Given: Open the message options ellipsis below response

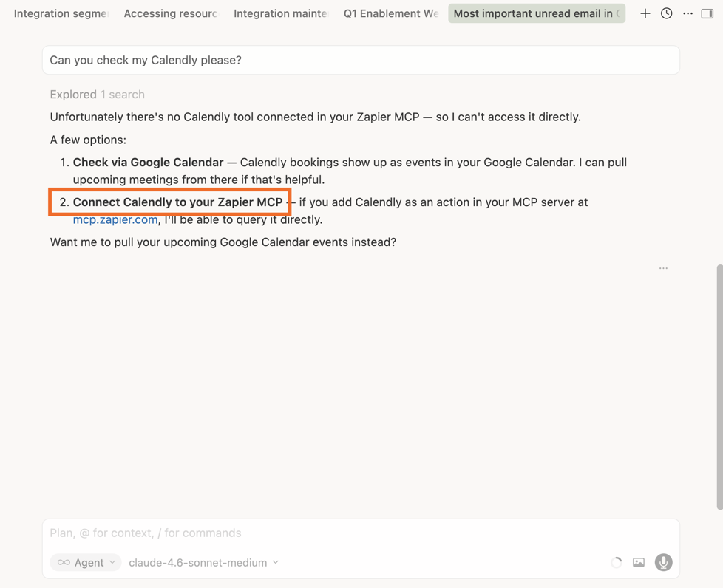Looking at the screenshot, I should point(663,267).
